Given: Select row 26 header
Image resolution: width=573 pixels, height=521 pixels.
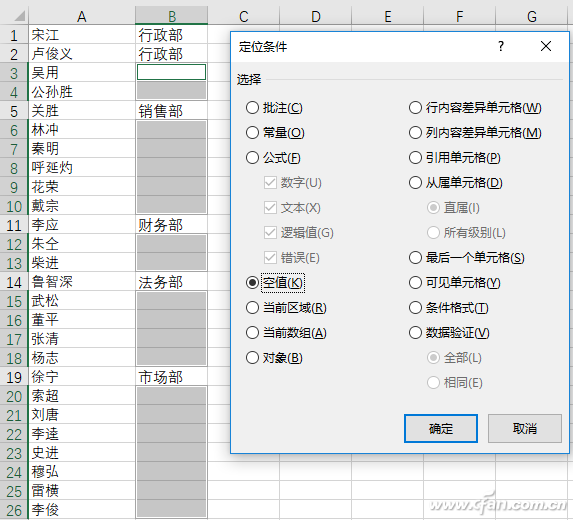Looking at the screenshot, I should click(x=14, y=510).
